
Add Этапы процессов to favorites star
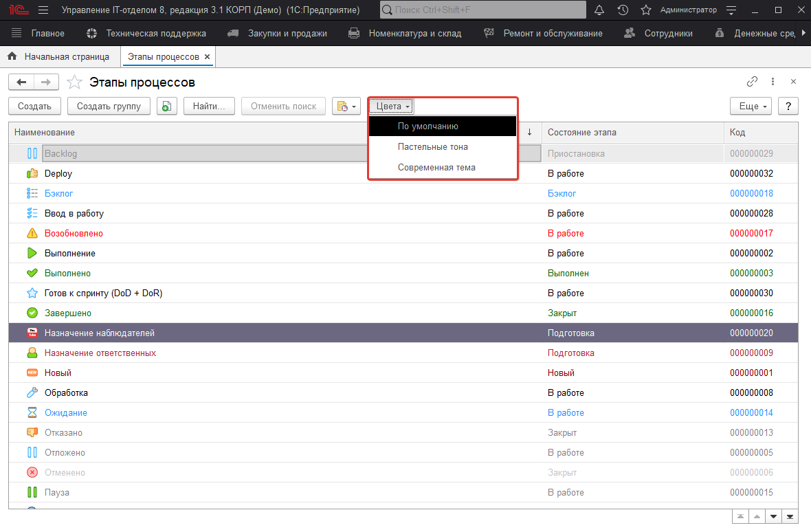[74, 82]
